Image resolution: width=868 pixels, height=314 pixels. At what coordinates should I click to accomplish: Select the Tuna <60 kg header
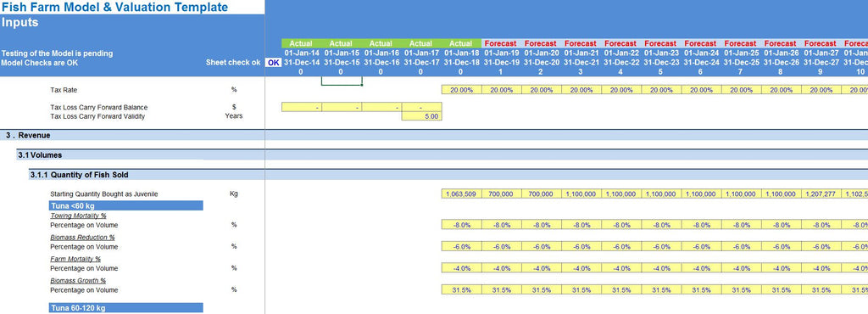(x=126, y=206)
